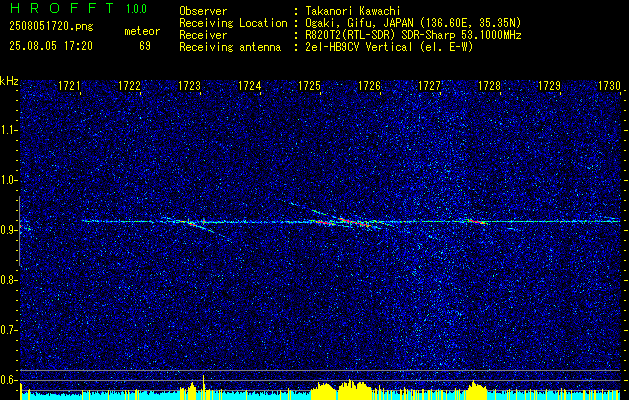Click the 1728 time marker
This screenshot has height=400, width=629.
(489, 85)
